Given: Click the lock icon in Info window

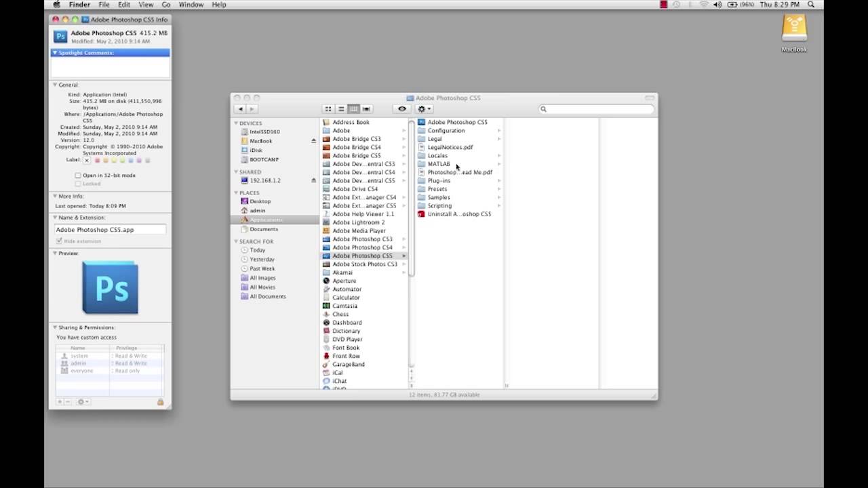Looking at the screenshot, I should 161,402.
